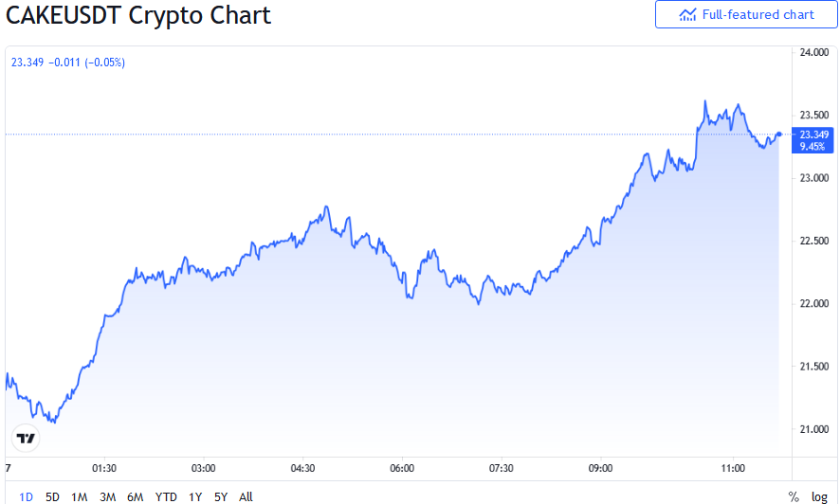Click the CAKEUSDT Crypto Chart title
The height and width of the screenshot is (504, 840).
pyautogui.click(x=139, y=15)
